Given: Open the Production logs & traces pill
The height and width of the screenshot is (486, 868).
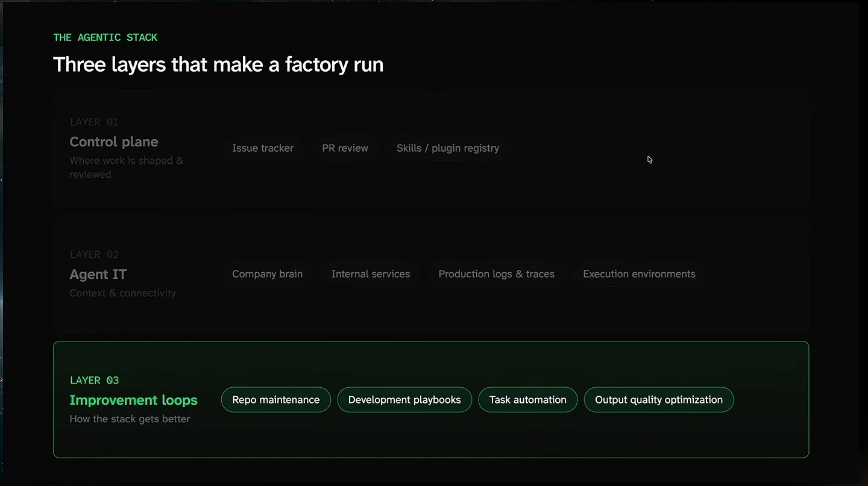Looking at the screenshot, I should (x=497, y=274).
